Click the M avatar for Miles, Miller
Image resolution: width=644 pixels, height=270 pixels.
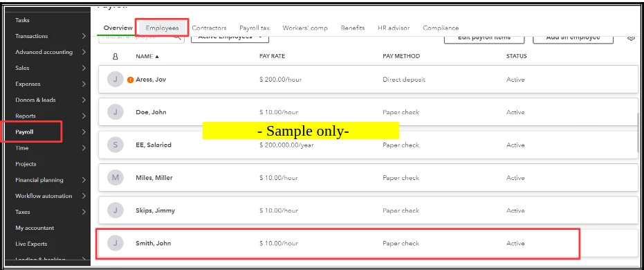point(115,177)
